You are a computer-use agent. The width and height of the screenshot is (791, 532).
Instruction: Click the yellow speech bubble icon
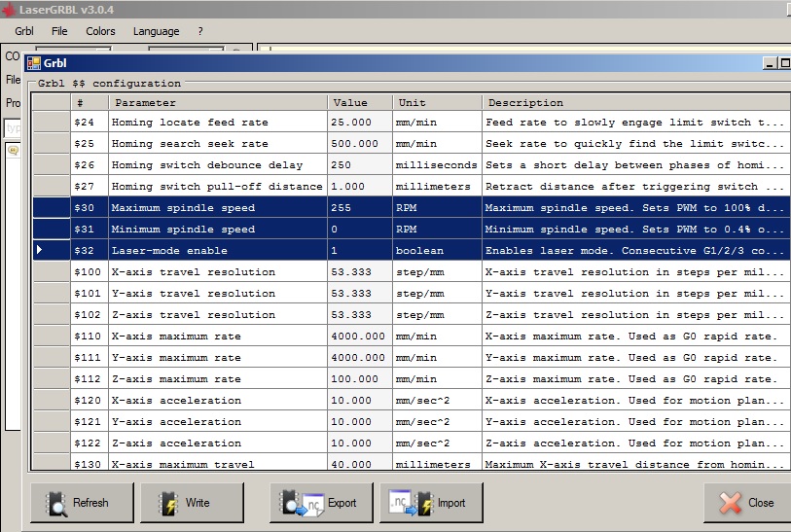coord(14,151)
